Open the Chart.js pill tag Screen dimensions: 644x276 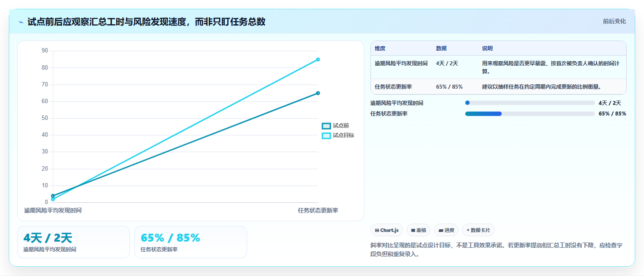(387, 230)
